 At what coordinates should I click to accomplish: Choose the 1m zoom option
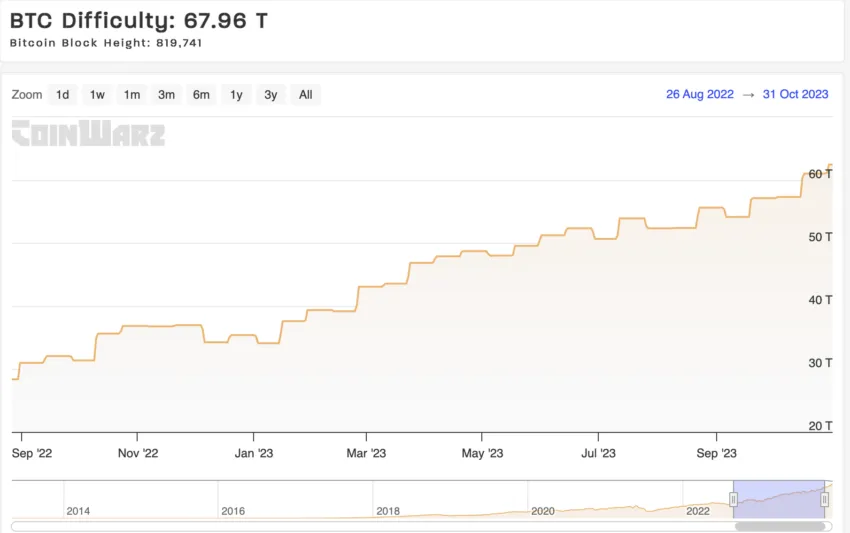132,95
